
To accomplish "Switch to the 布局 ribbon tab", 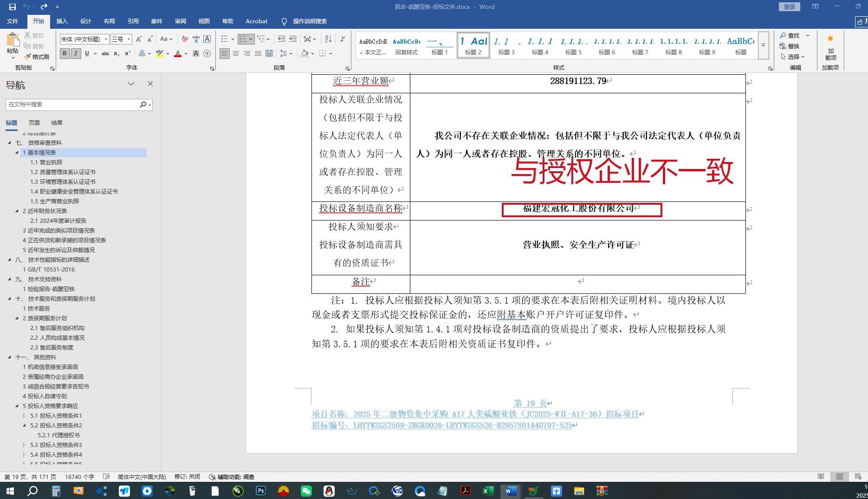I will (109, 21).
